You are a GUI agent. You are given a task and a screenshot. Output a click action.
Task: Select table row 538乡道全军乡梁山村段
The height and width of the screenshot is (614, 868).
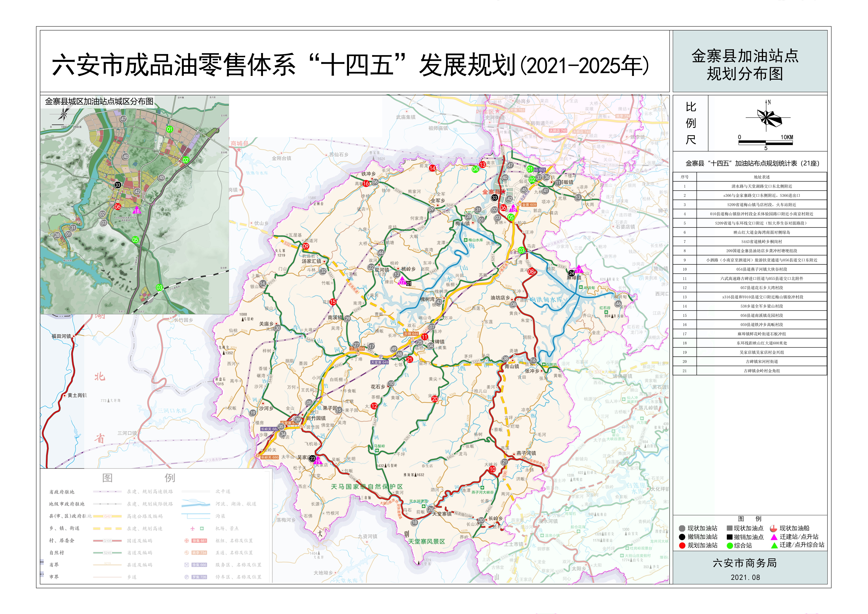[x=750, y=306]
